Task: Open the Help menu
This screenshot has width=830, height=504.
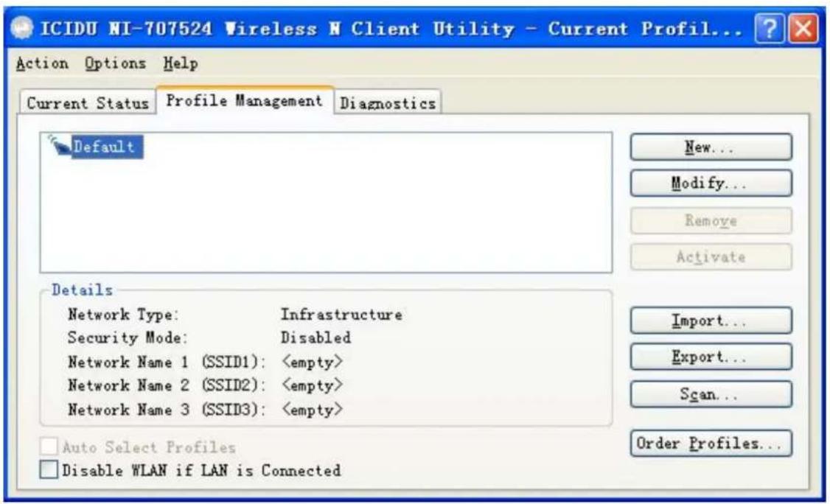Action: (x=181, y=63)
